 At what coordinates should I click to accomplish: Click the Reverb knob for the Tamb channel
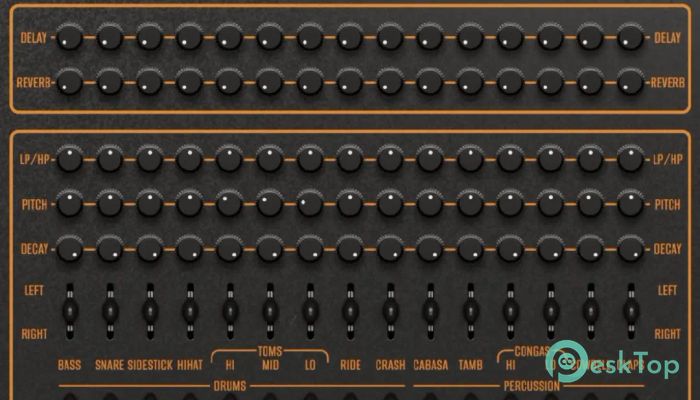(469, 79)
